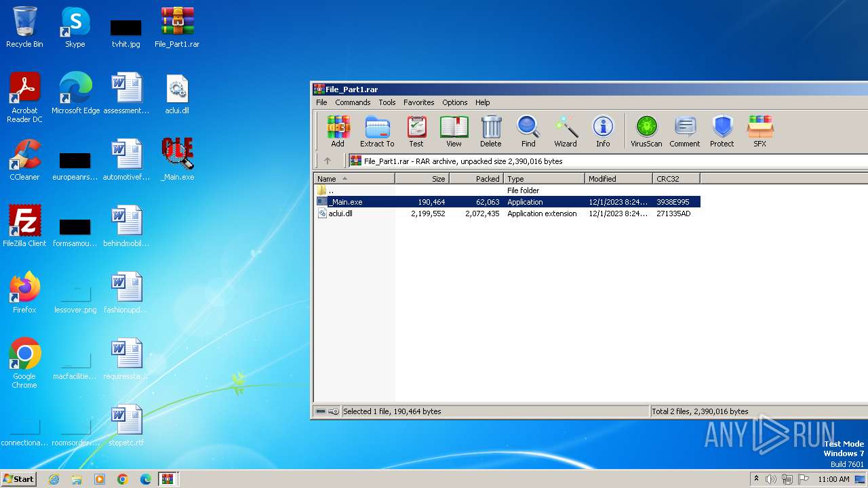
Task: Select the _Main.exe row in archive
Action: pyautogui.click(x=507, y=202)
